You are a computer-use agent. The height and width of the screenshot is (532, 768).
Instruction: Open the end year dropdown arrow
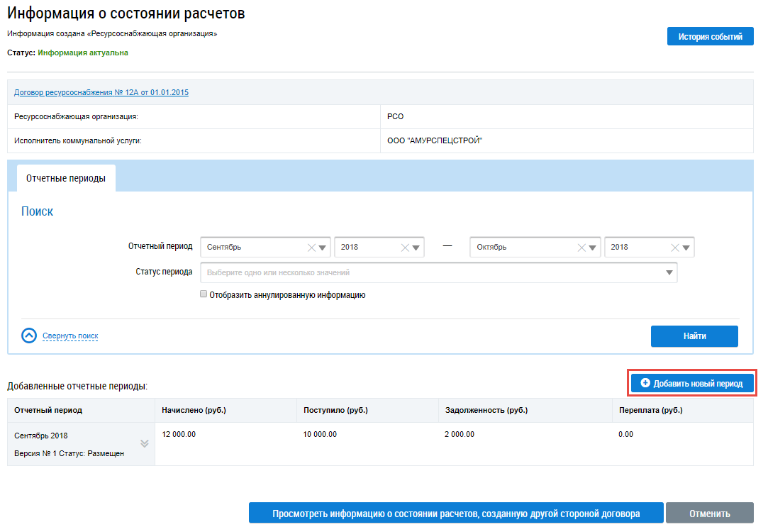coord(686,248)
